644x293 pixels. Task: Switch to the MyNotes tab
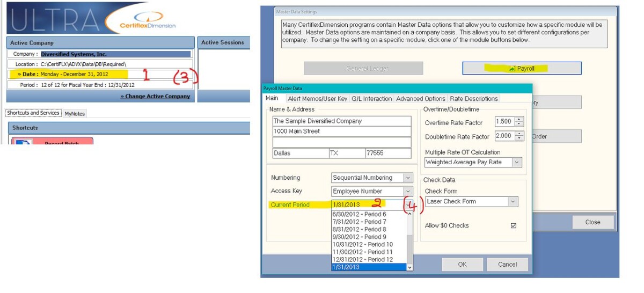[x=75, y=114]
